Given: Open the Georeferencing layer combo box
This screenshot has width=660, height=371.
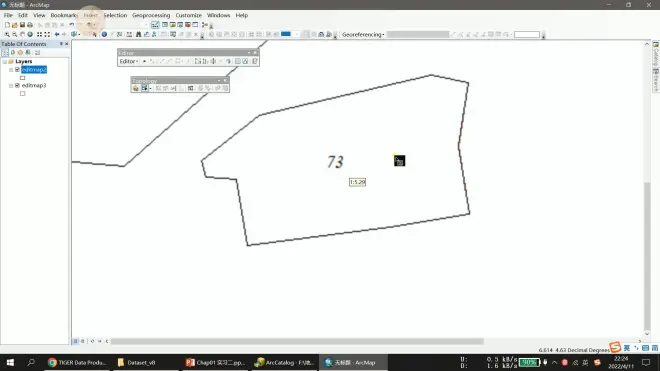Looking at the screenshot, I should click(418, 35).
